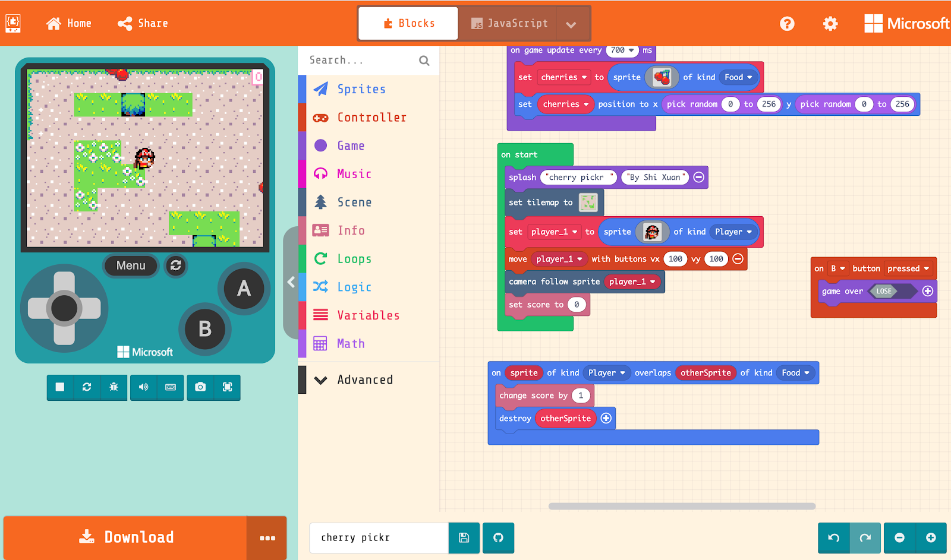Image resolution: width=951 pixels, height=560 pixels.
Task: Toggle debug mode bug icon
Action: pyautogui.click(x=114, y=387)
